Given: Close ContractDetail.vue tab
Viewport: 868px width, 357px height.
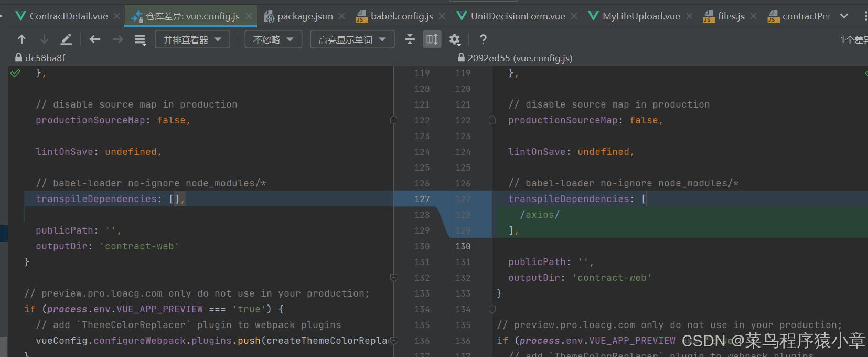Looking at the screenshot, I should click(117, 16).
